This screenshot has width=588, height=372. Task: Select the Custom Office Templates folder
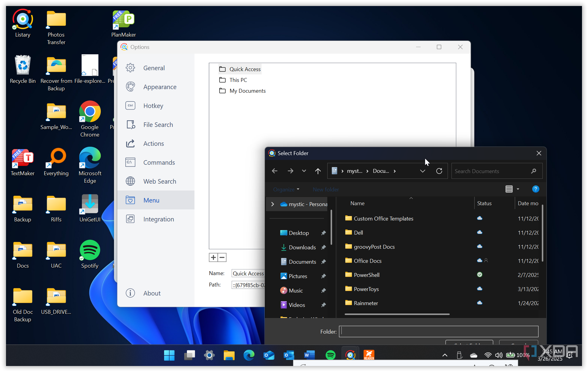[x=379, y=219]
